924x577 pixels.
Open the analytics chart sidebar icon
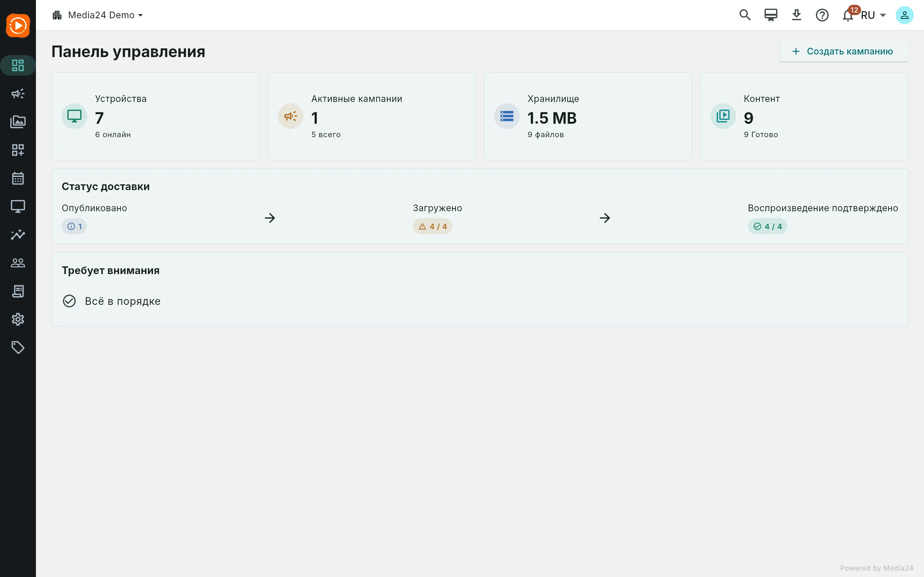tap(18, 234)
